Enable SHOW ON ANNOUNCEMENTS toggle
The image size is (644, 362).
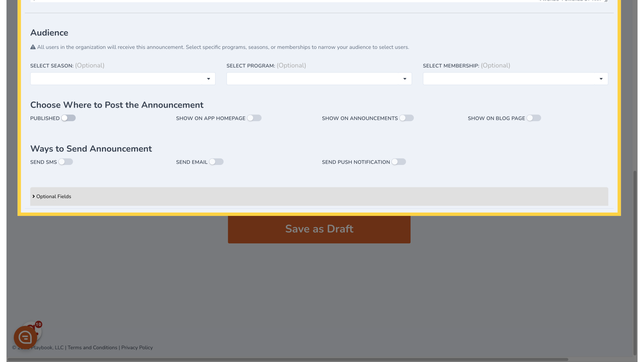(x=406, y=118)
